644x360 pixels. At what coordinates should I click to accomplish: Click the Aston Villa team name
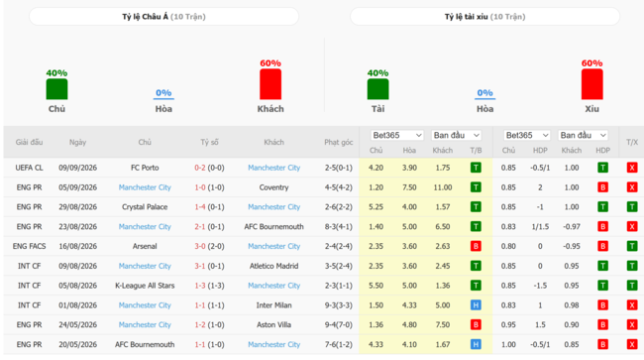[273, 324]
